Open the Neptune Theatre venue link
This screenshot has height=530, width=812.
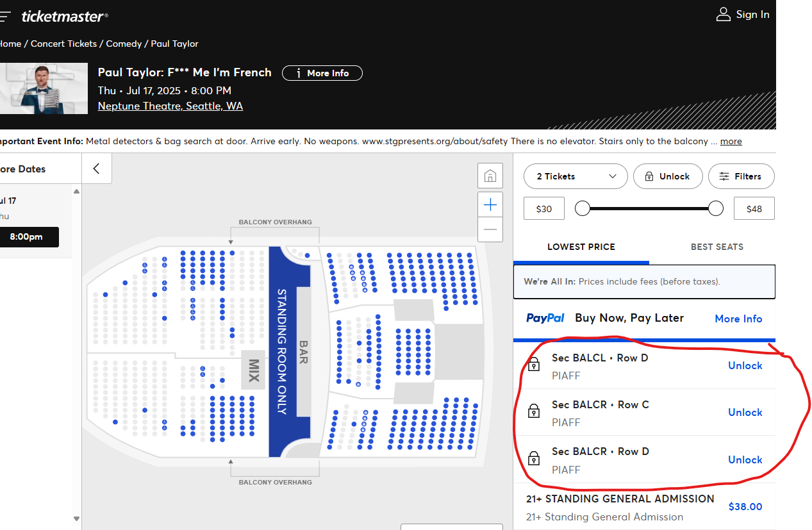coord(170,106)
